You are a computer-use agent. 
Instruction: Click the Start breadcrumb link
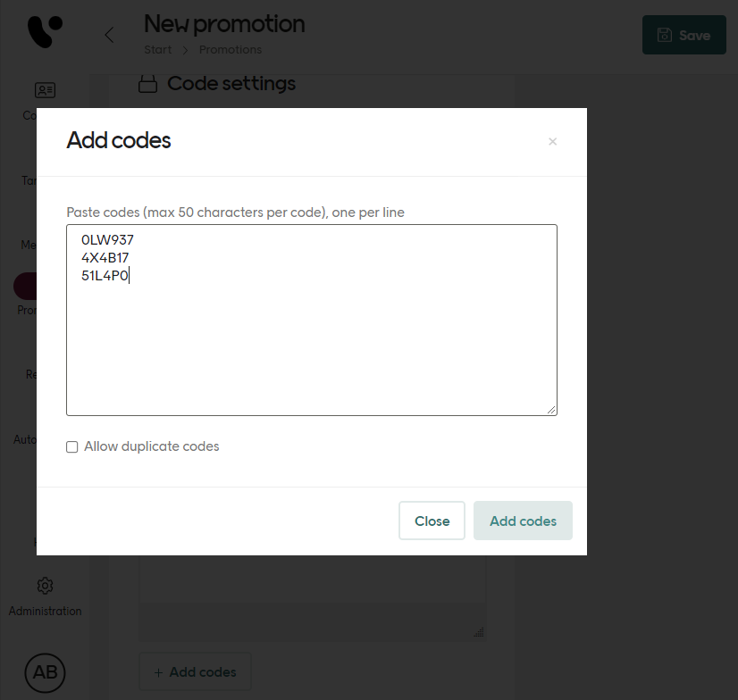click(157, 50)
